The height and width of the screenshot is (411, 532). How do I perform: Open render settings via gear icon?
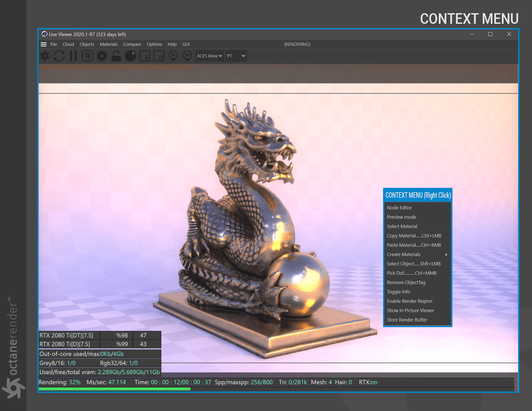[102, 56]
